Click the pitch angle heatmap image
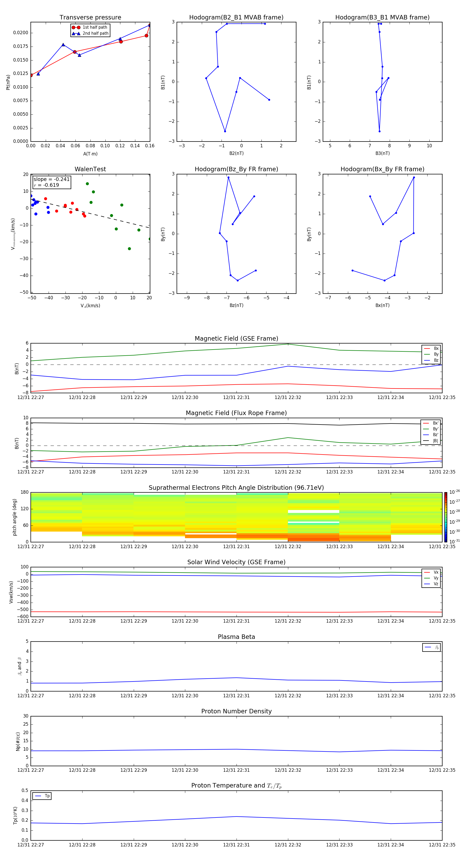473x868 pixels. click(236, 517)
